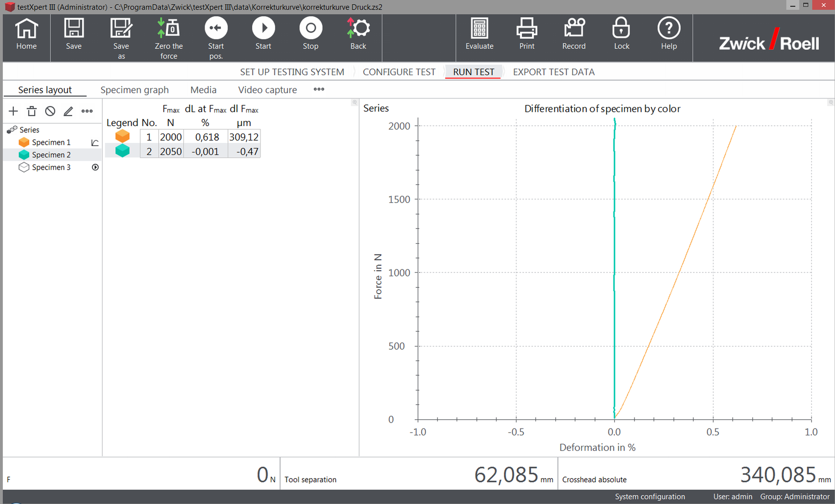The image size is (835, 504).
Task: Click the deactivate specimen circle-slash icon
Action: pos(50,111)
